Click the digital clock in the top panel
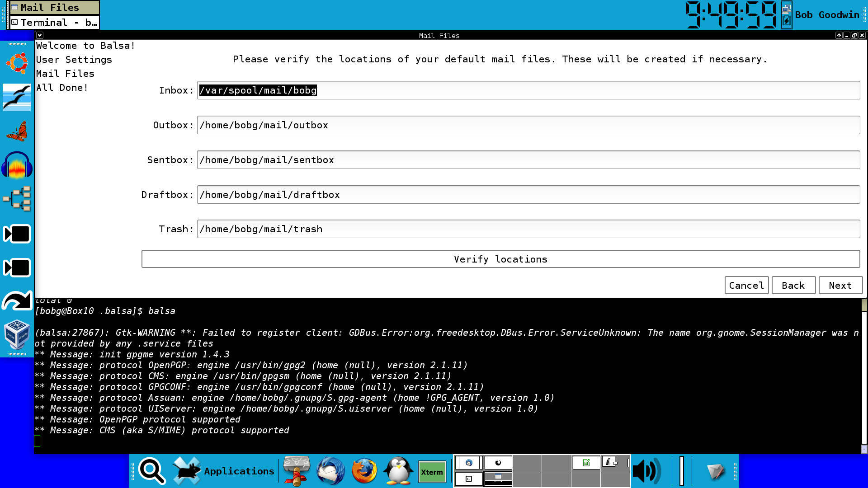The image size is (868, 488). (x=731, y=14)
